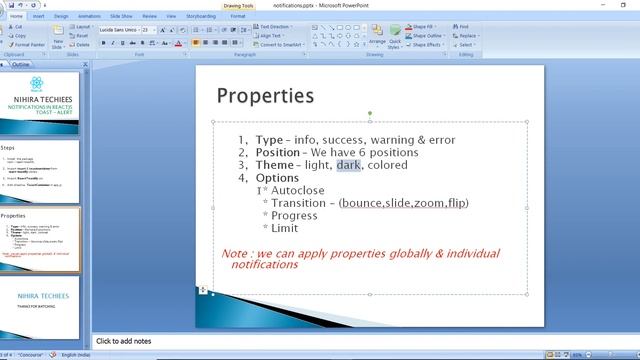
Task: Close the slides pane
Action: pyautogui.click(x=85, y=64)
